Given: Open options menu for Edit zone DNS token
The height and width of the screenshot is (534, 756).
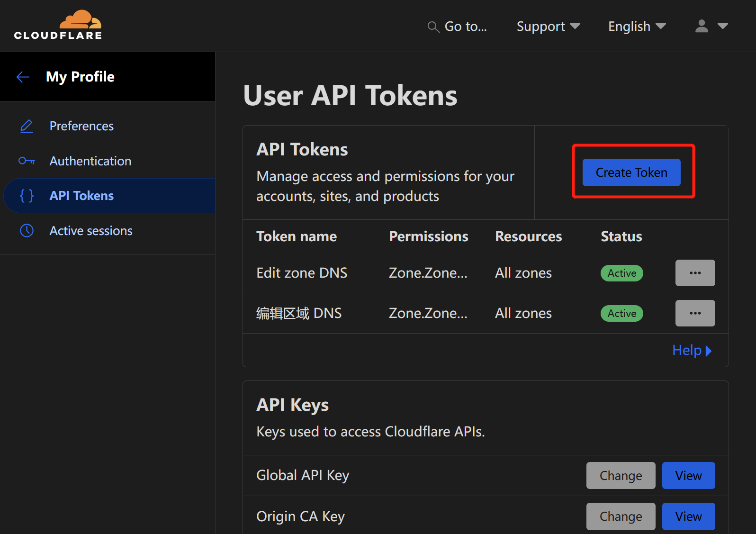Looking at the screenshot, I should coord(695,273).
